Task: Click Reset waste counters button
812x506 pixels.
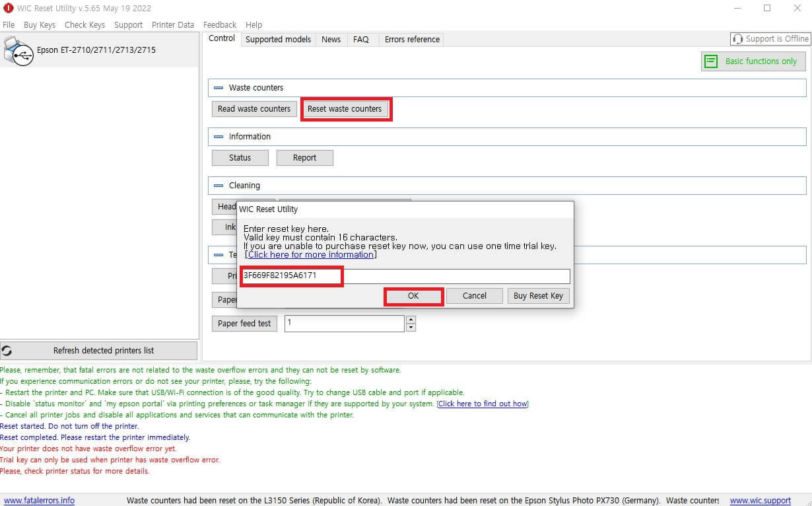Action: tap(345, 109)
